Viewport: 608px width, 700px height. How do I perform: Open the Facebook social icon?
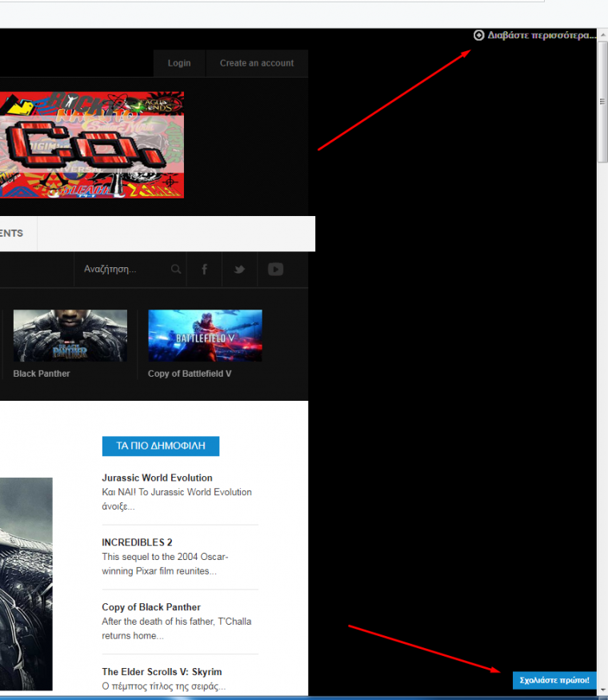(204, 270)
